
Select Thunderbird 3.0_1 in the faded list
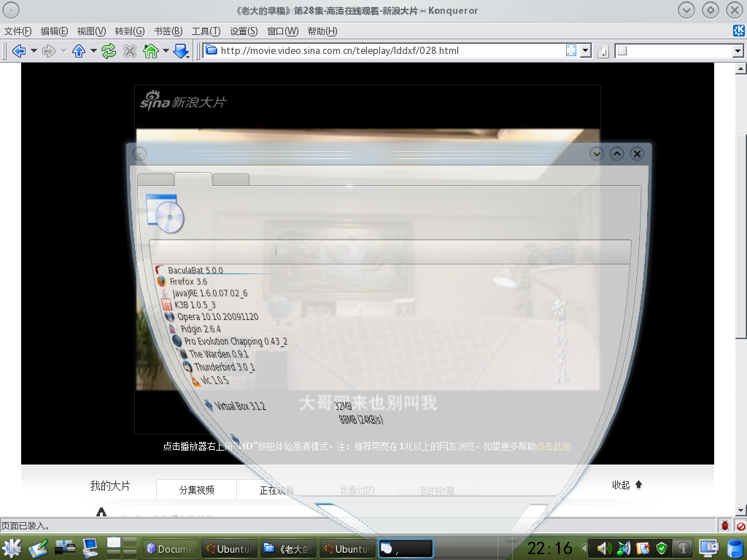(x=220, y=366)
